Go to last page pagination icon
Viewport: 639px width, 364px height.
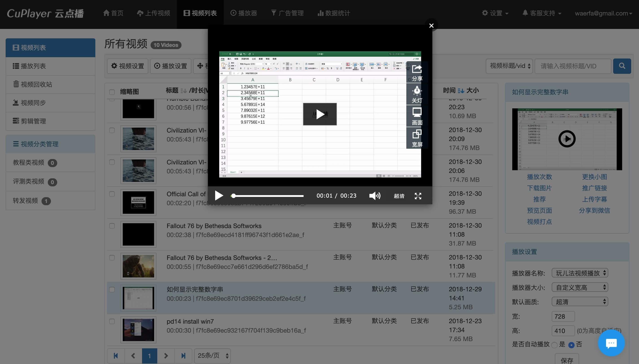tap(183, 355)
